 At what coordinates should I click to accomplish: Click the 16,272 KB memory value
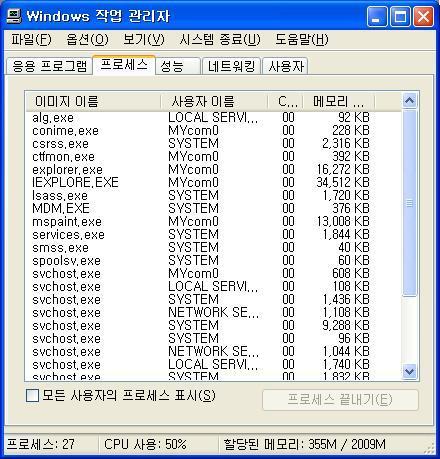pos(343,169)
